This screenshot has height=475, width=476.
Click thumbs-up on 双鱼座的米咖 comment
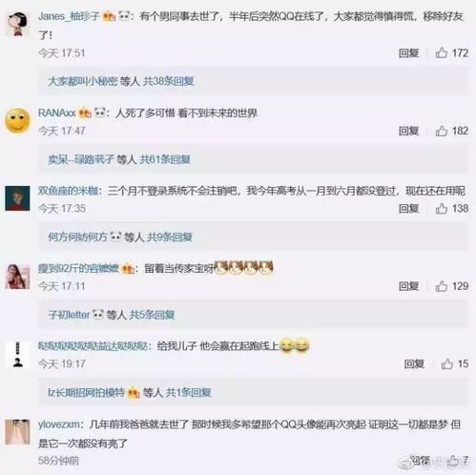(x=442, y=209)
